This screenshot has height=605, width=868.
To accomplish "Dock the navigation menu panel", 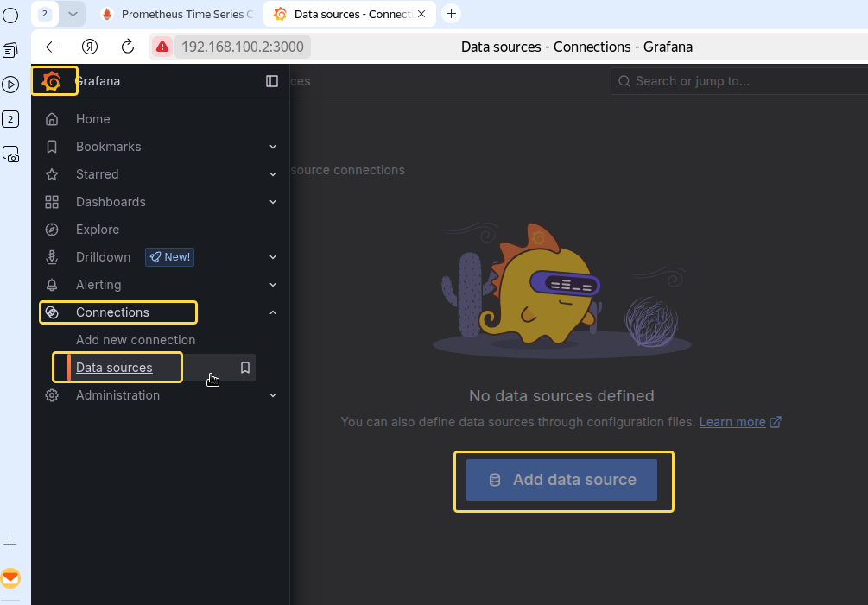I will (272, 81).
